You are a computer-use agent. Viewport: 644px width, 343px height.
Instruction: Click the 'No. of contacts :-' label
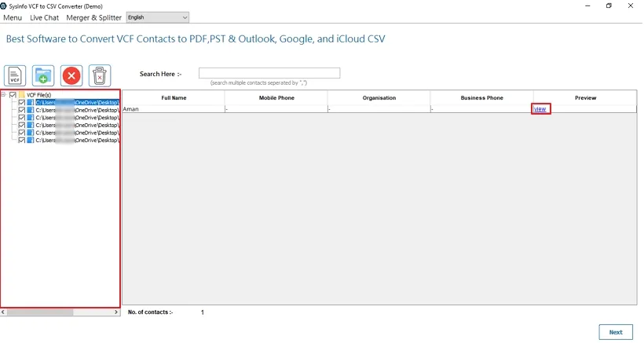coord(150,312)
